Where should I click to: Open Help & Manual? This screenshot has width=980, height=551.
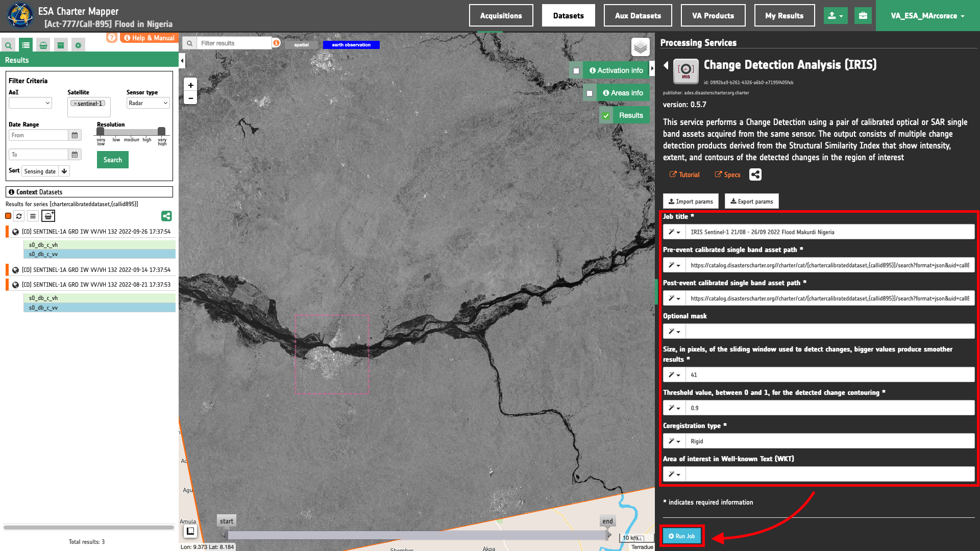tap(150, 38)
